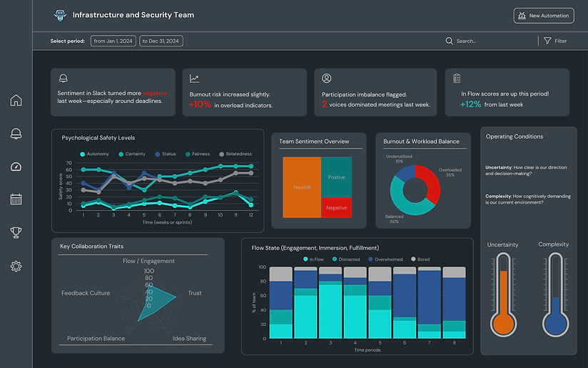Open the Home icon in sidebar
Screen dimensions: 588x368
16,100
